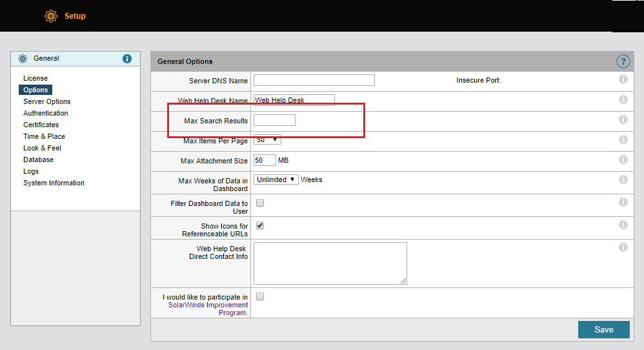Focus the Web Help Desk Name field
The height and width of the screenshot is (350, 644).
pos(294,100)
